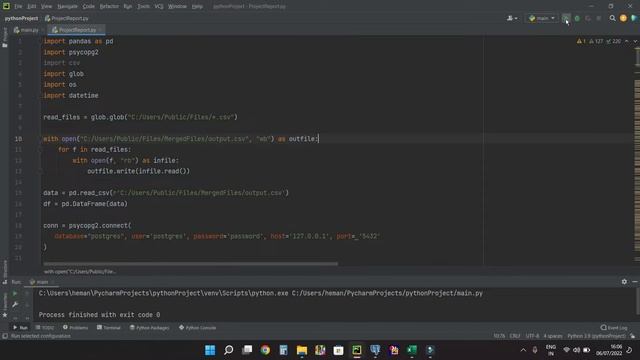Open the user account icon in toolbar
The width and height of the screenshot is (640, 360).
(510, 18)
